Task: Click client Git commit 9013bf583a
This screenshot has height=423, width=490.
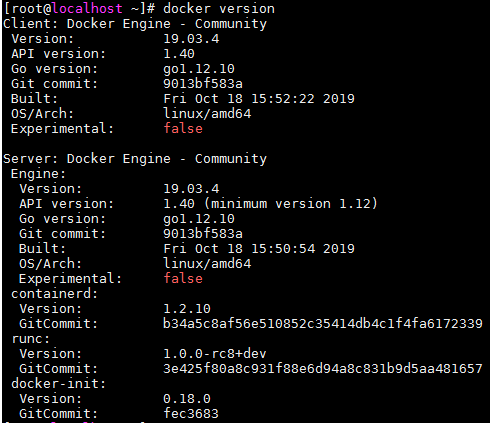Action: pos(203,84)
